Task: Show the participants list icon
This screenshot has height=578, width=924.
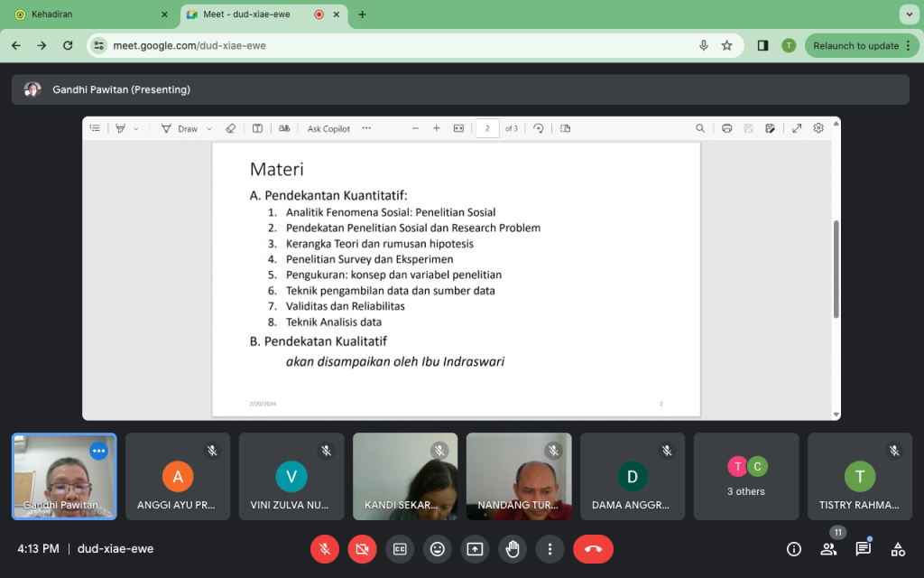Action: click(828, 548)
